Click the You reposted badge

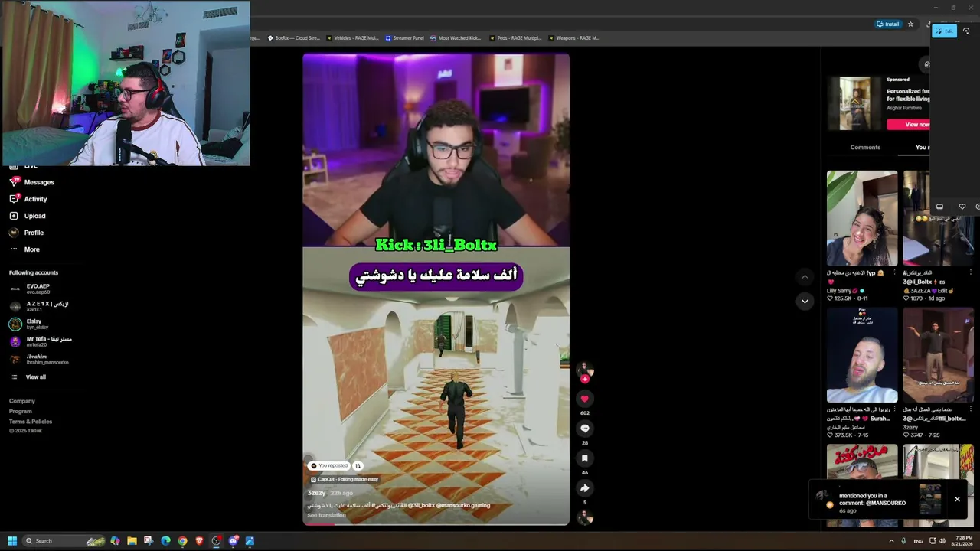[x=329, y=465]
